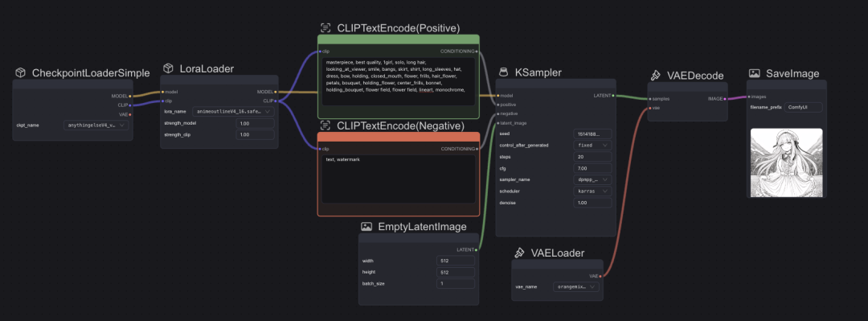Click the height field in EmptyLatentImage
This screenshot has width=868, height=321.
[x=455, y=272]
